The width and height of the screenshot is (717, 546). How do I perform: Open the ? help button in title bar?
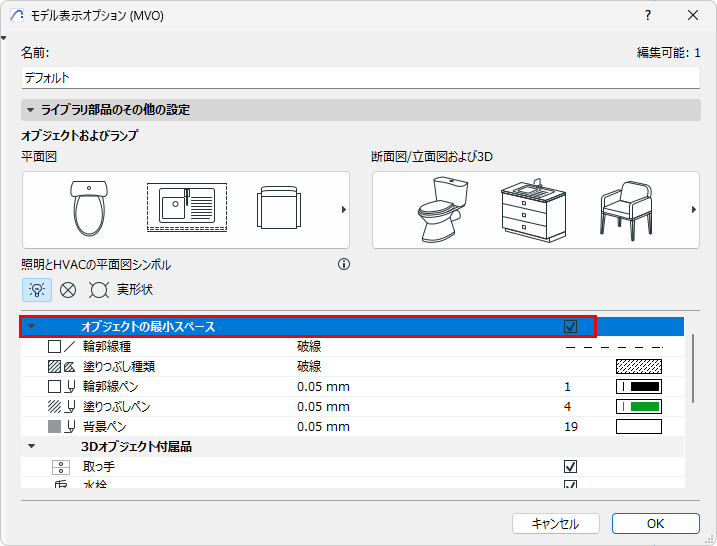point(648,16)
